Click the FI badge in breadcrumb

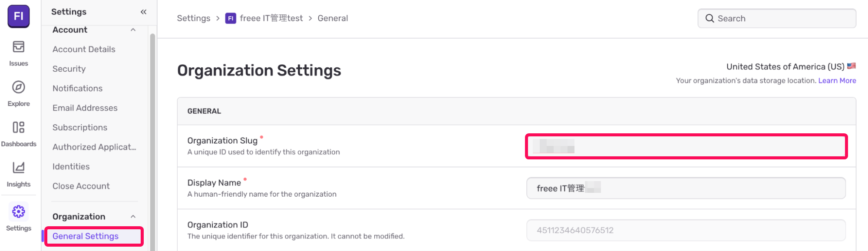click(231, 18)
